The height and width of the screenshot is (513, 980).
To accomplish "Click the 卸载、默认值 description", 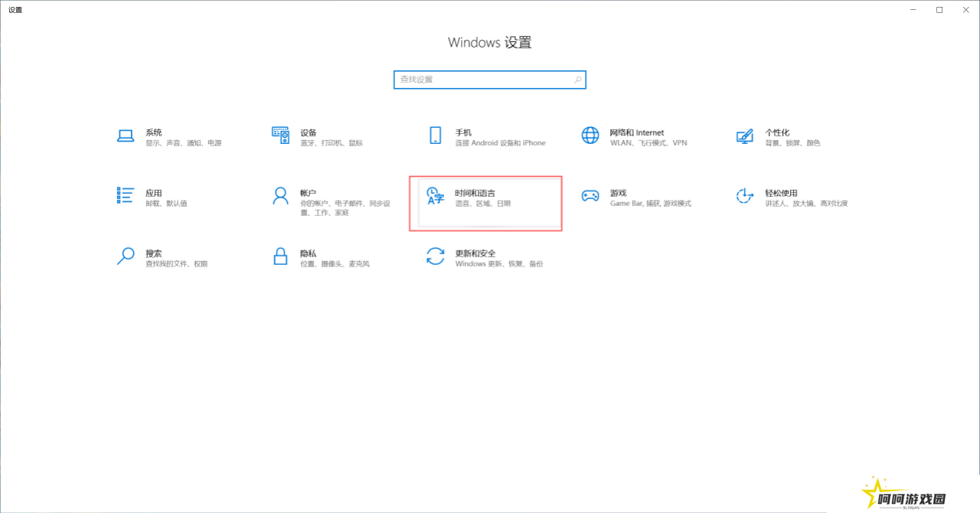I will pyautogui.click(x=166, y=204).
